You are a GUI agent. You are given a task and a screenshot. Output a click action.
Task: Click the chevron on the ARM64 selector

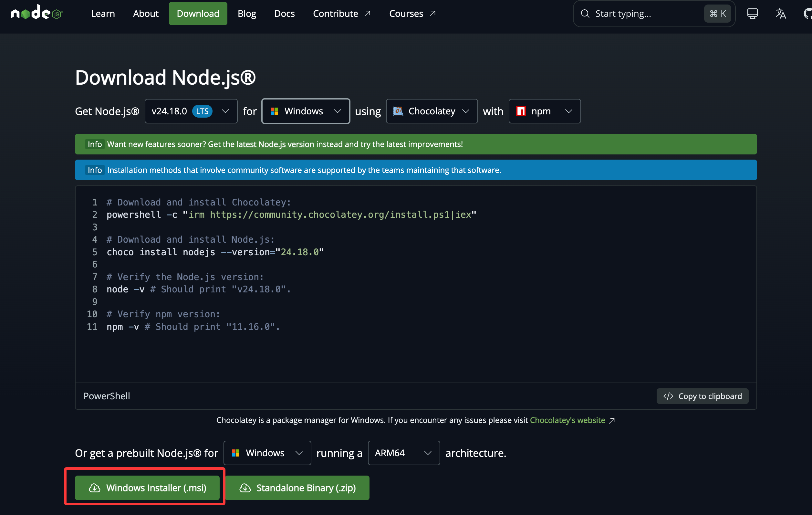[428, 453]
